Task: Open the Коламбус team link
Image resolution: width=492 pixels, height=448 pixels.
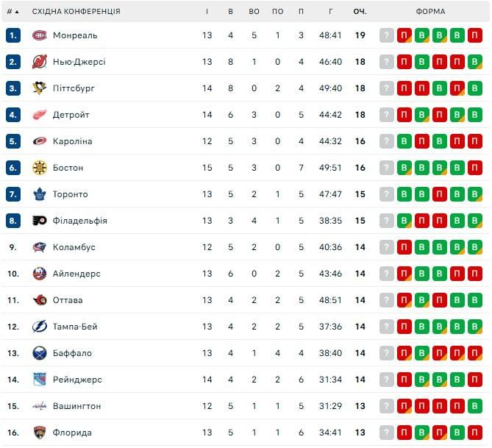Action: 74,247
